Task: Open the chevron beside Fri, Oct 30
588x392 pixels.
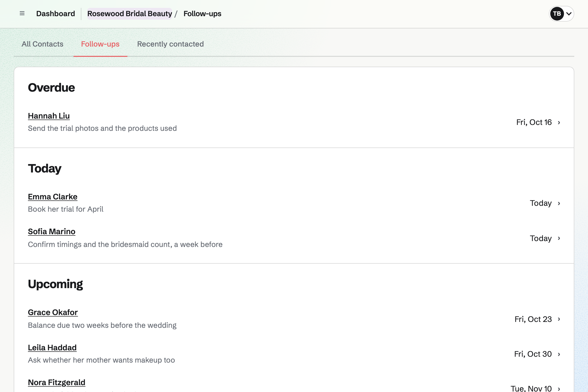Action: [559, 354]
